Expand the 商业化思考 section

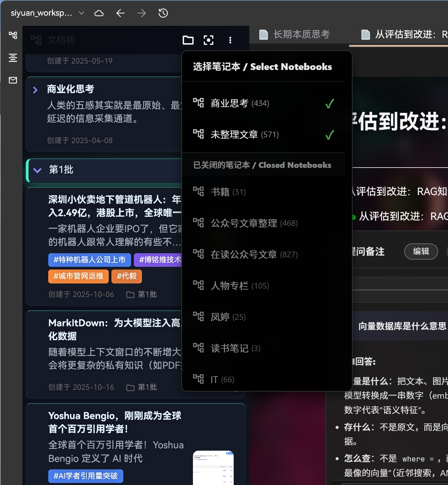(35, 89)
